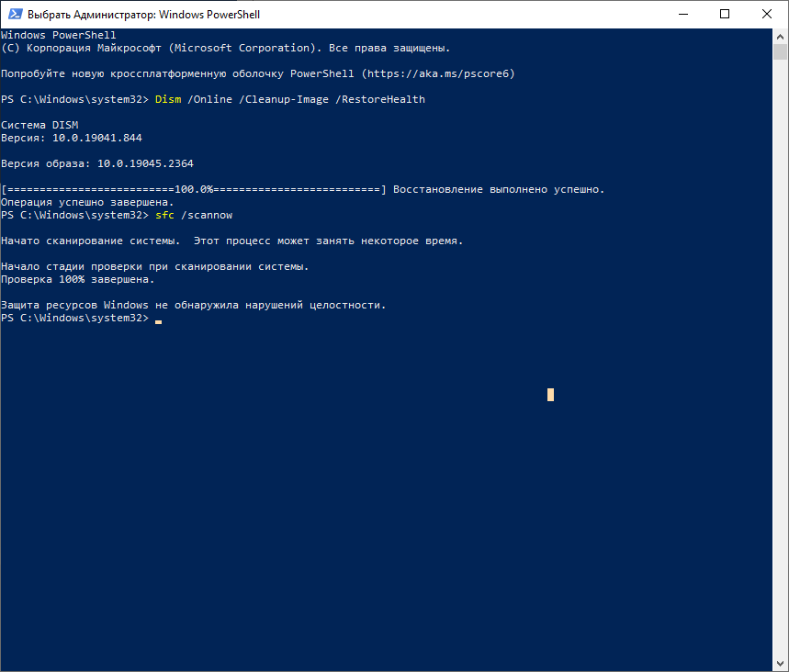
Task: Click the vertical scrollbar thumb
Action: (x=781, y=51)
